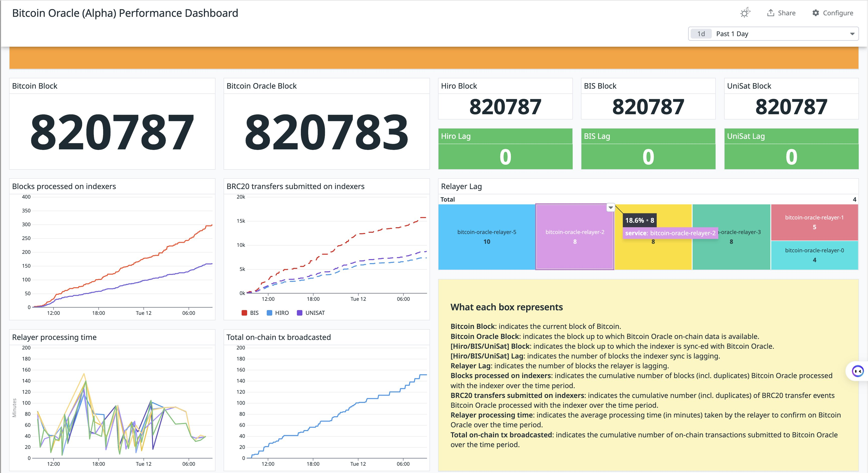Click the Blocks processed on indexers title
This screenshot has height=473, width=868.
[64, 186]
